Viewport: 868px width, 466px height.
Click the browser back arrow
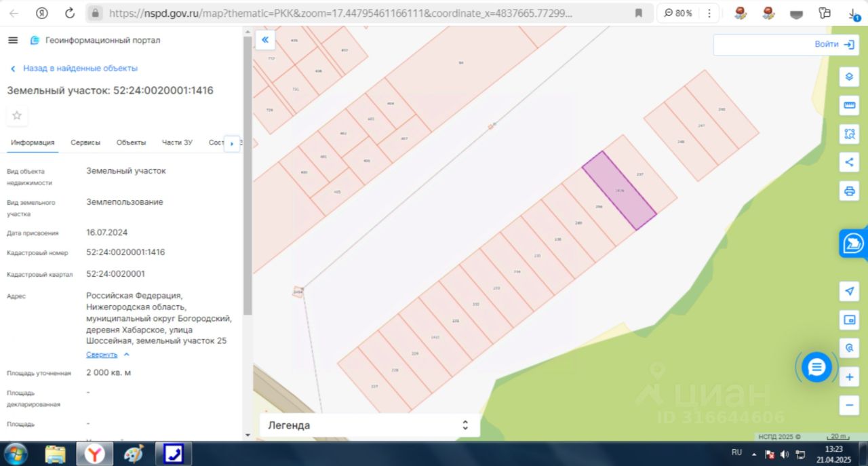click(14, 13)
